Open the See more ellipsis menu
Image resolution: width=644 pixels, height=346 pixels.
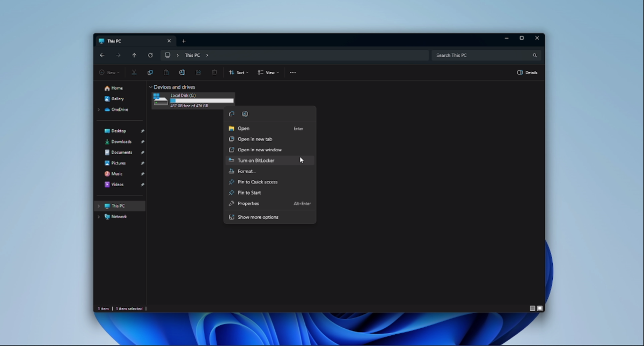292,72
